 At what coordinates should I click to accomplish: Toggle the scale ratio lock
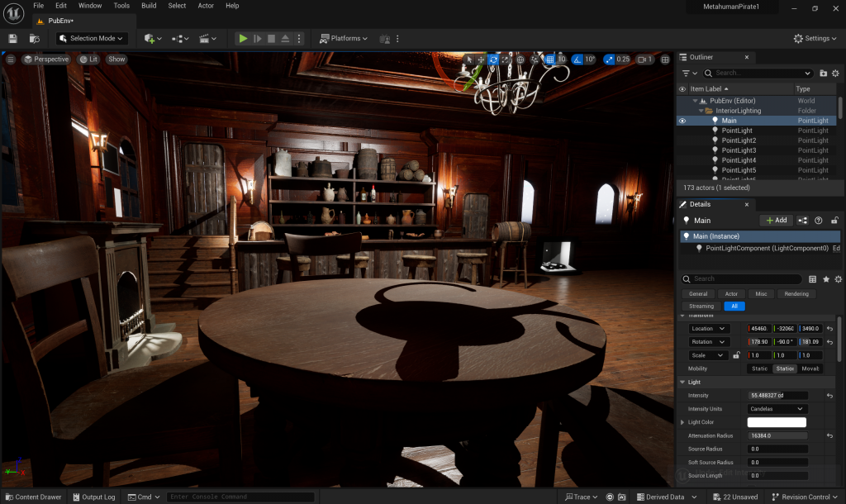click(x=736, y=355)
